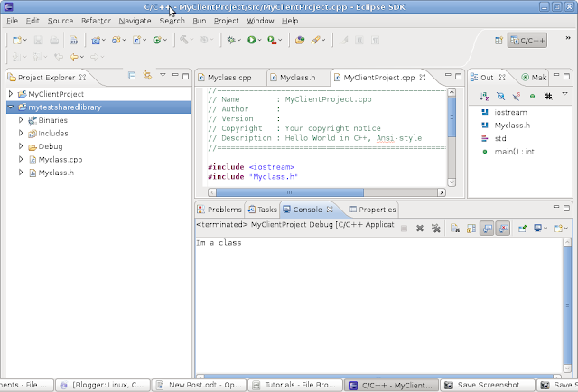Click the Clear Console icon
578x392 pixels.
(455, 229)
